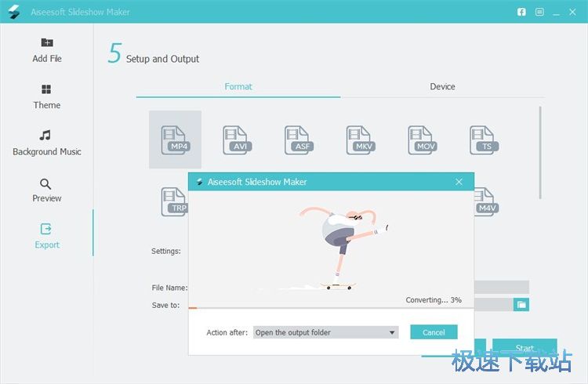The image size is (588, 384).
Task: Close the Slideshow Maker main window
Action: tap(572, 12)
